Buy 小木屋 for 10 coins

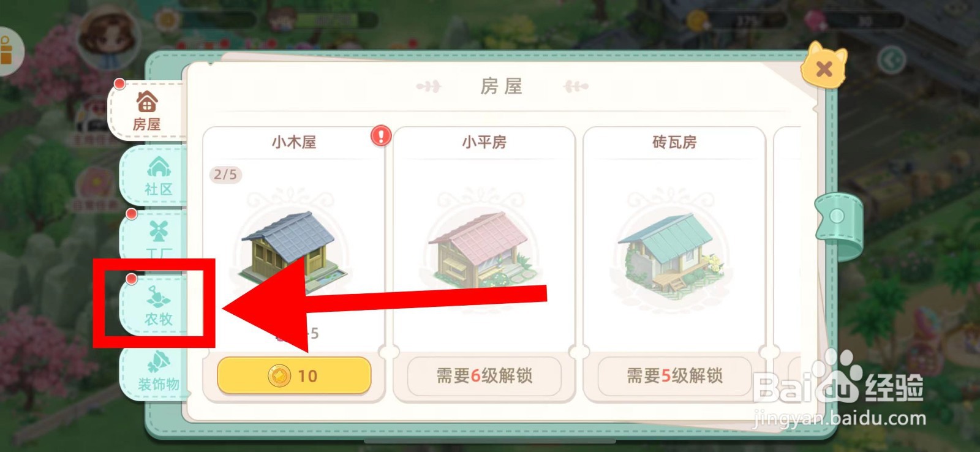point(294,375)
